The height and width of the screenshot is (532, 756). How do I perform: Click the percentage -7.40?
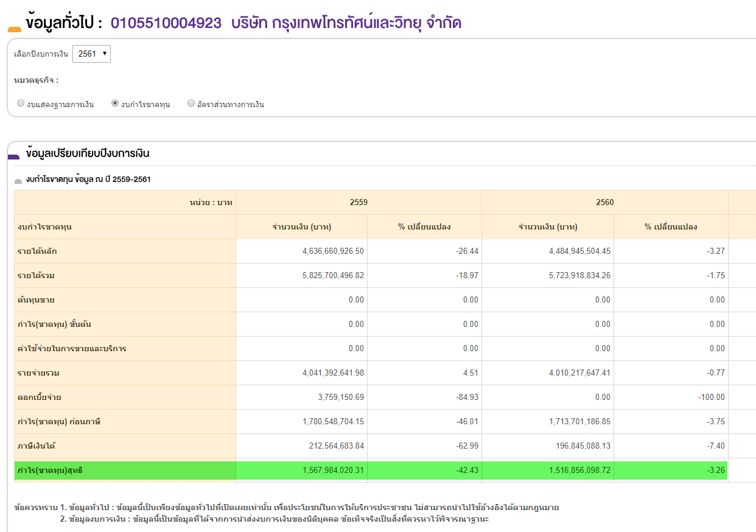pos(715,446)
